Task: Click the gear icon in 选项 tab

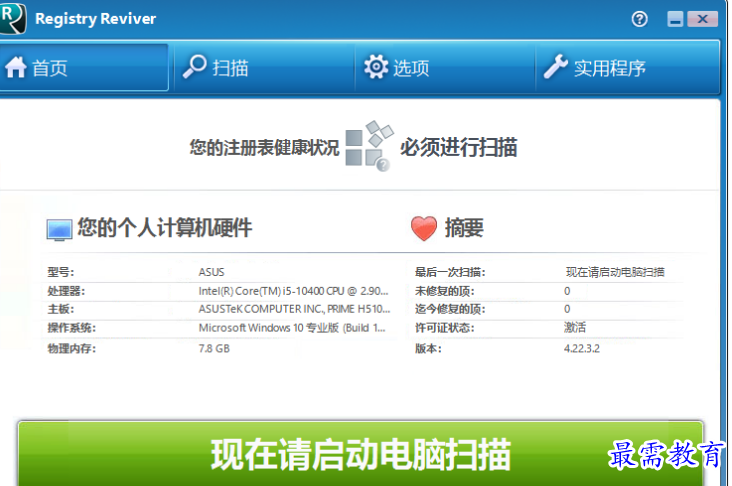Action: (x=376, y=67)
